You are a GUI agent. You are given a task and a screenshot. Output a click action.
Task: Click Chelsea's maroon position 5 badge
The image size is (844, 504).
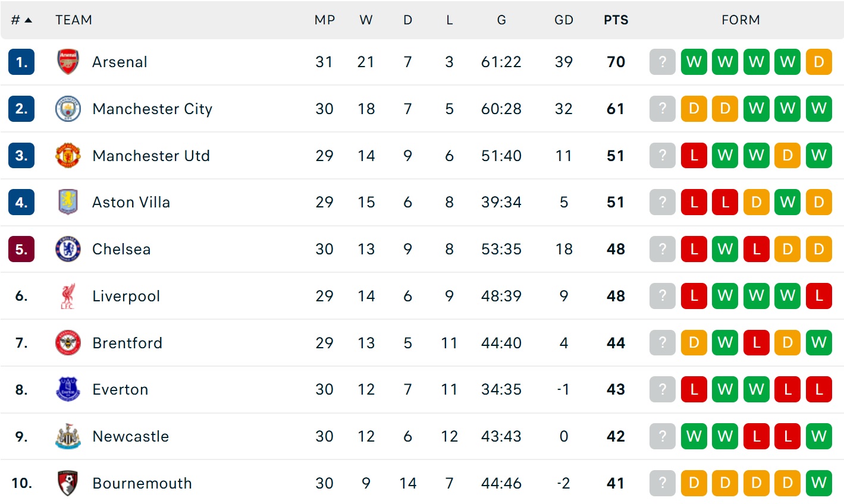coord(21,249)
